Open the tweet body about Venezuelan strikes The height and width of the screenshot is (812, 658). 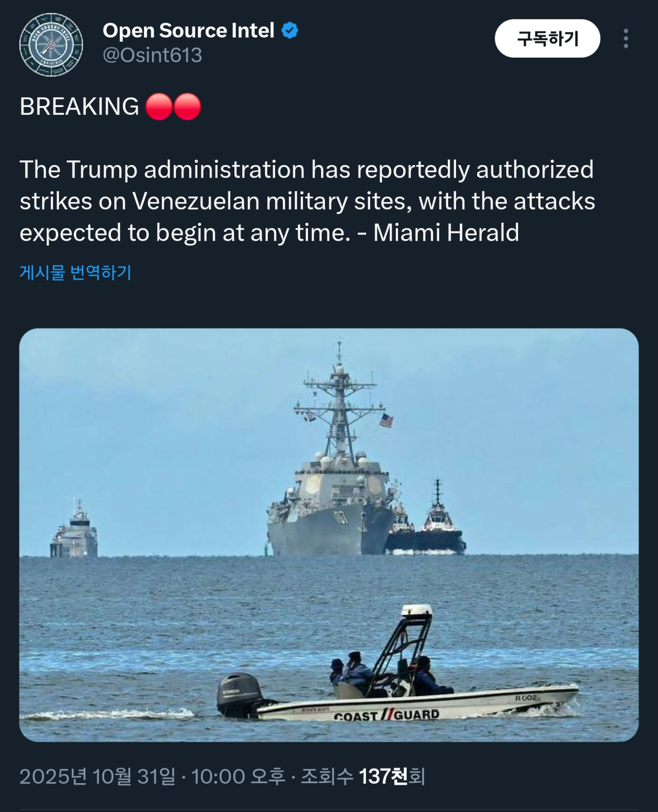(x=307, y=201)
